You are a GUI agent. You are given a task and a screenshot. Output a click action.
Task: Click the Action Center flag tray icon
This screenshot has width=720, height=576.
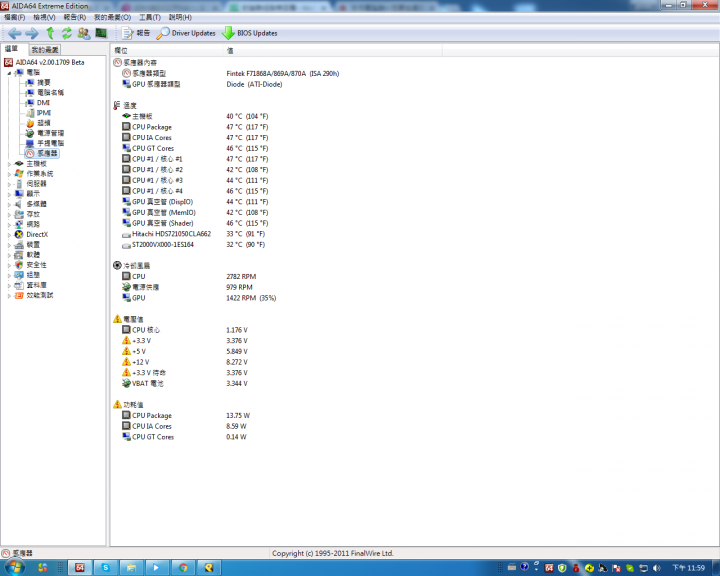tap(616, 568)
